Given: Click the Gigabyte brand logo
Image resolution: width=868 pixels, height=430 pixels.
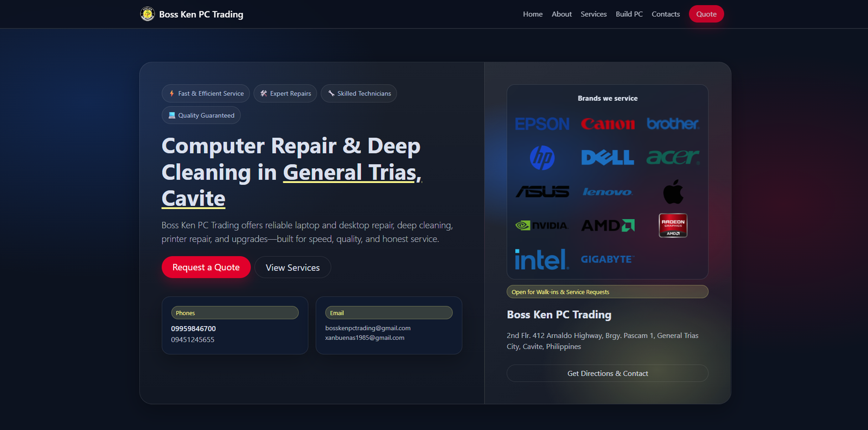Looking at the screenshot, I should point(608,259).
